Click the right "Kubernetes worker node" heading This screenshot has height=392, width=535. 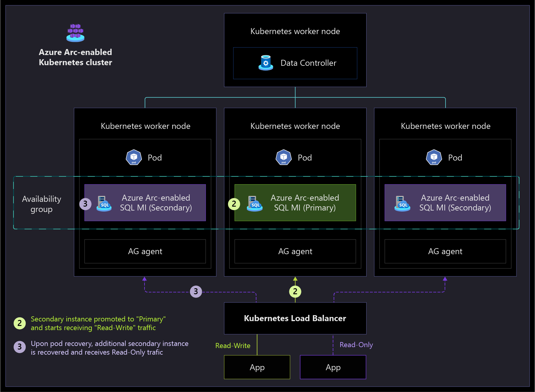pyautogui.click(x=446, y=126)
